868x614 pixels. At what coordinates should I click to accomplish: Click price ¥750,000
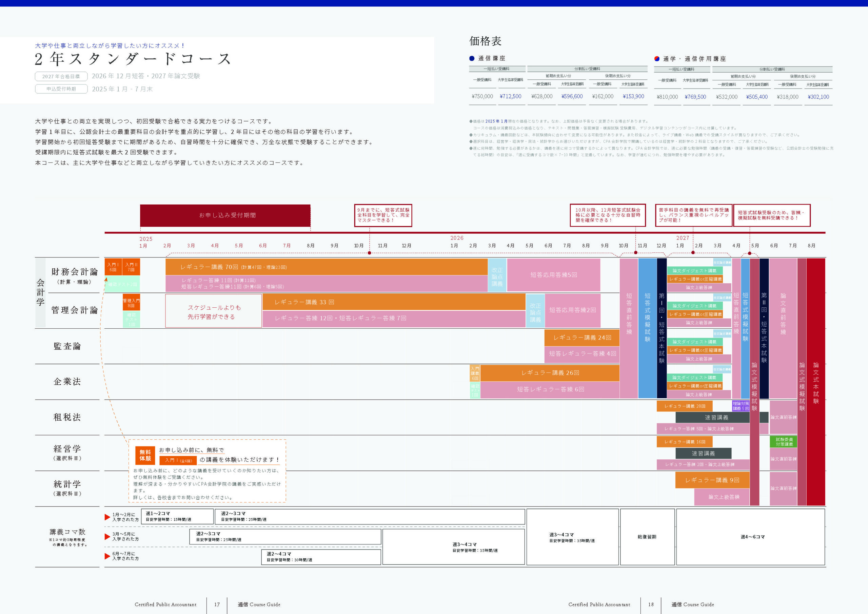click(x=482, y=96)
